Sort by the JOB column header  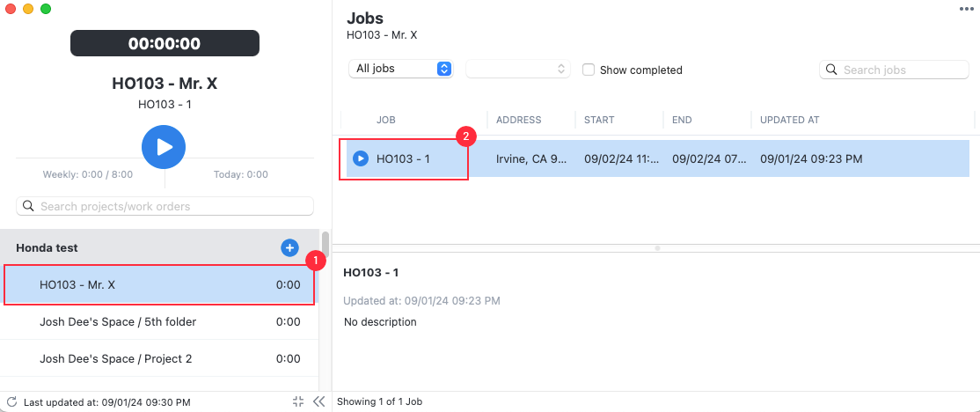385,120
